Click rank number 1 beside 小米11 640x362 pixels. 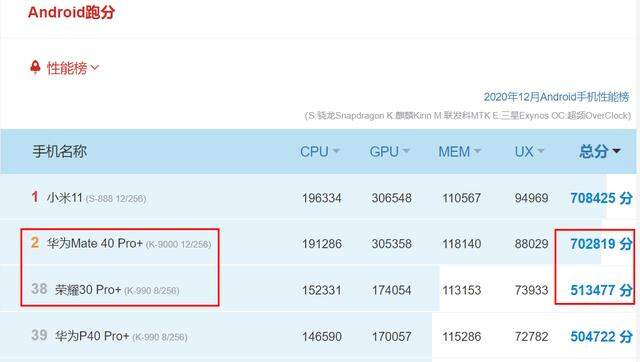[35, 197]
